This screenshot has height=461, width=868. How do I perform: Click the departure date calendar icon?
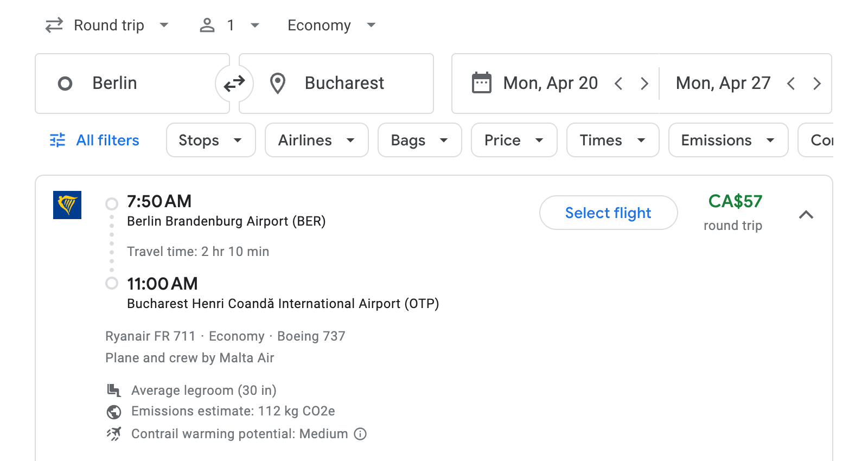coord(481,82)
